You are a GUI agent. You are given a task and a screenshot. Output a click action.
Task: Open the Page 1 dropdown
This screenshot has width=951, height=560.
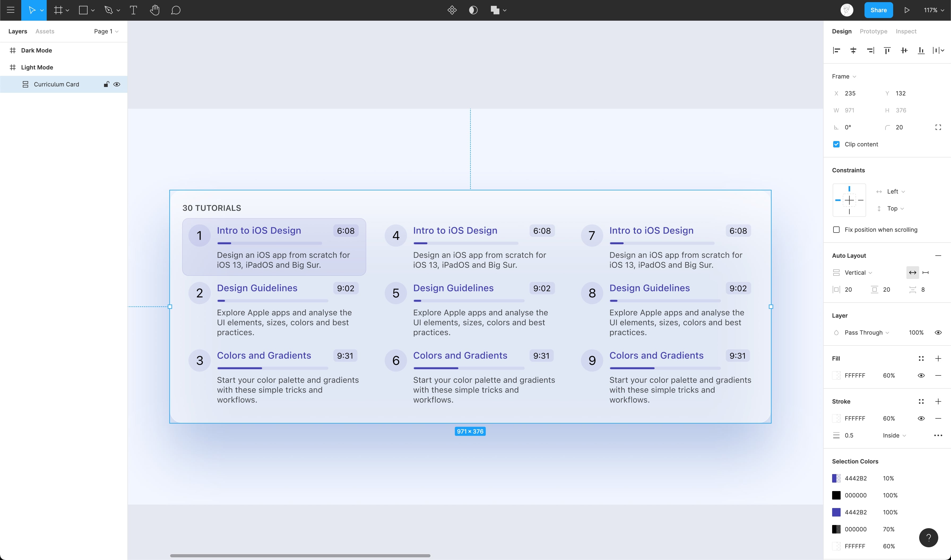[106, 31]
